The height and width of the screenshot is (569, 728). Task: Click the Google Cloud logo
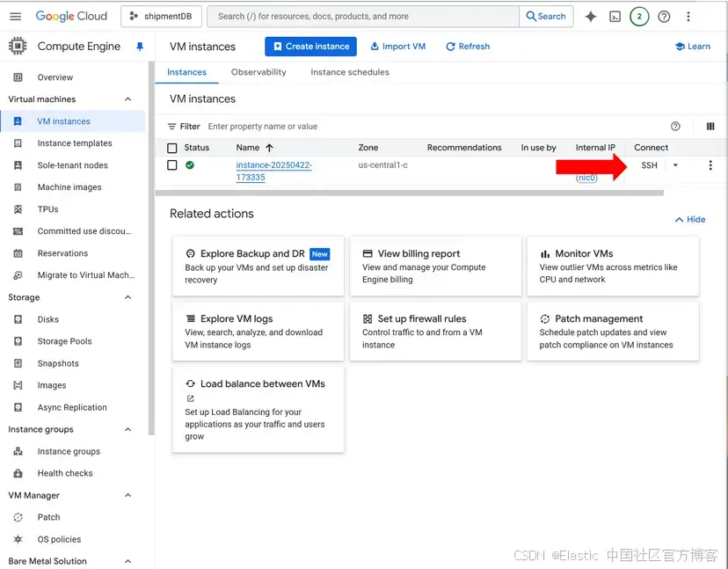71,16
